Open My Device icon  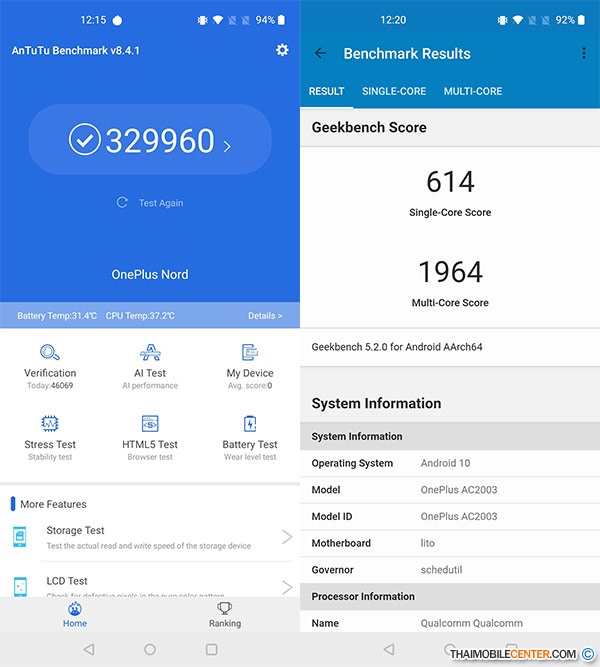pos(250,353)
